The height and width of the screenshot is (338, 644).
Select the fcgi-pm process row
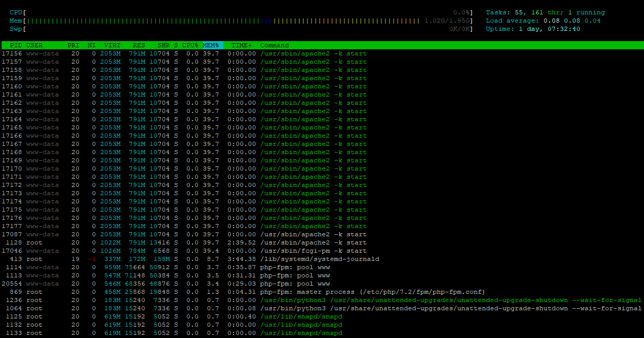click(x=322, y=251)
